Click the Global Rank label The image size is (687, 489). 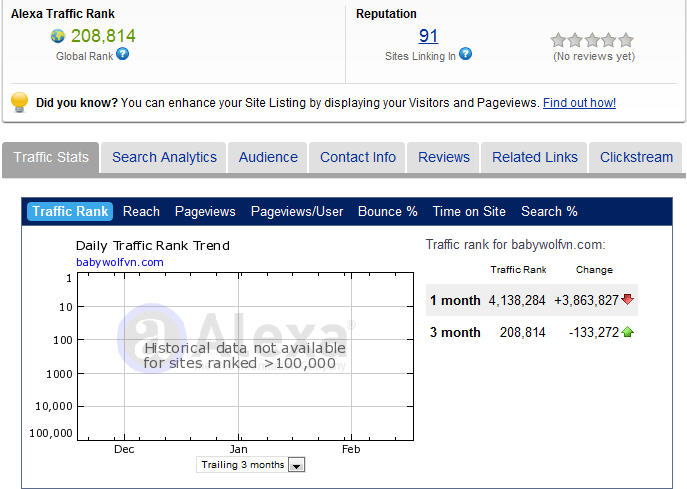click(85, 56)
